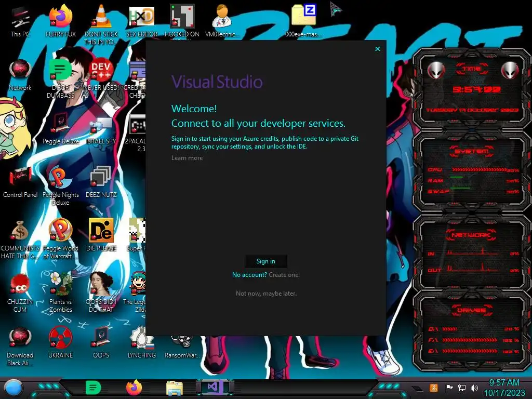
Task: Open the OOPS DID I DO THAT portrait icon
Action: tap(101, 292)
